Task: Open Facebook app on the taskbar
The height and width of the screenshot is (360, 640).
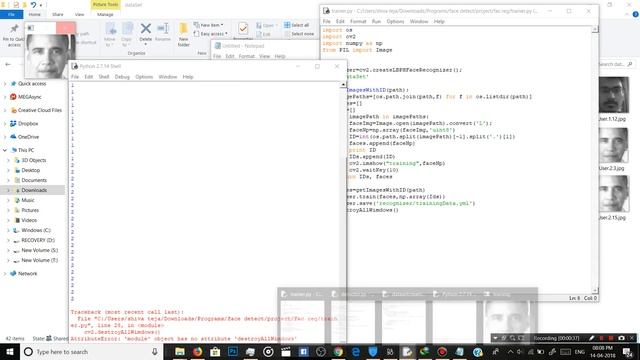Action: point(303,351)
